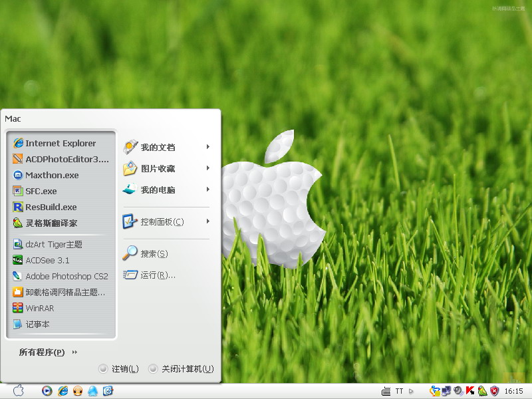
Task: Expand the 我的电脑 submenu arrow
Action: [x=208, y=190]
